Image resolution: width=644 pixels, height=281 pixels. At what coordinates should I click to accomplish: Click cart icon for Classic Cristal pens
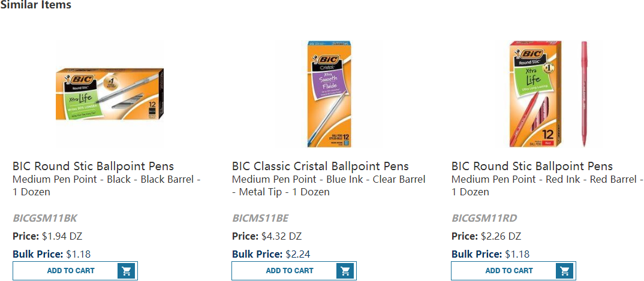tap(345, 271)
